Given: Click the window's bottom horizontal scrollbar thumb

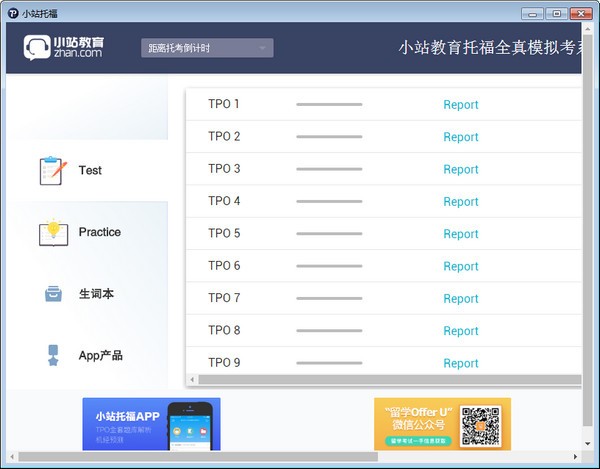Looking at the screenshot, I should (x=198, y=457).
